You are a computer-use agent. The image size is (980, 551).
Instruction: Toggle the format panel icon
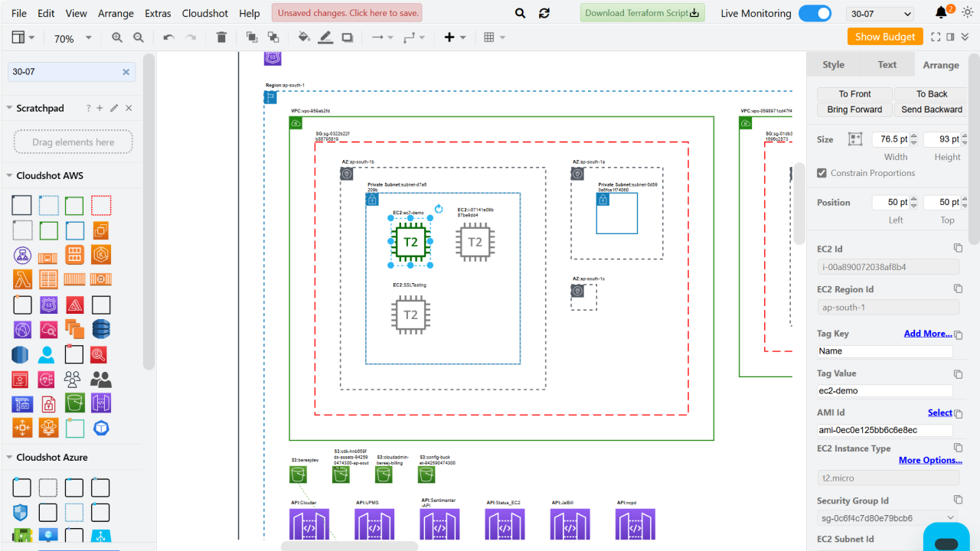tap(951, 37)
